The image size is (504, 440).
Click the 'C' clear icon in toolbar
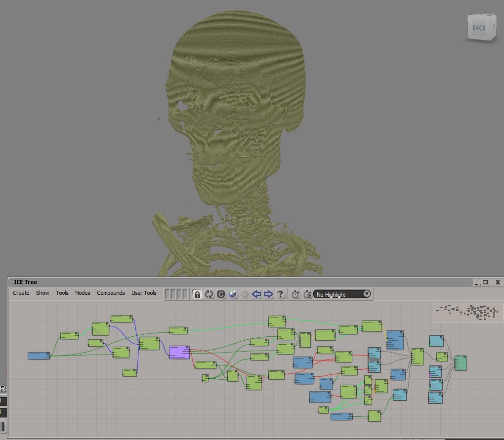(x=221, y=294)
